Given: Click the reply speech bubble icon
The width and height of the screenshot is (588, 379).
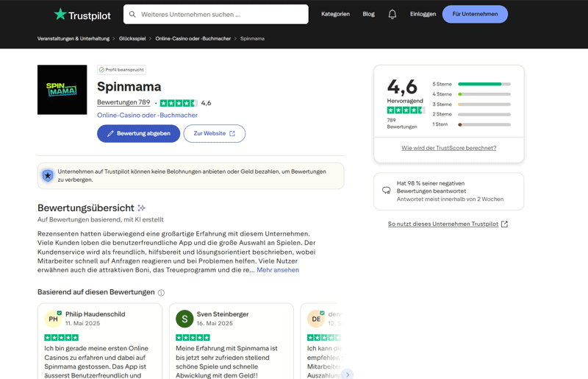Looking at the screenshot, I should [387, 191].
